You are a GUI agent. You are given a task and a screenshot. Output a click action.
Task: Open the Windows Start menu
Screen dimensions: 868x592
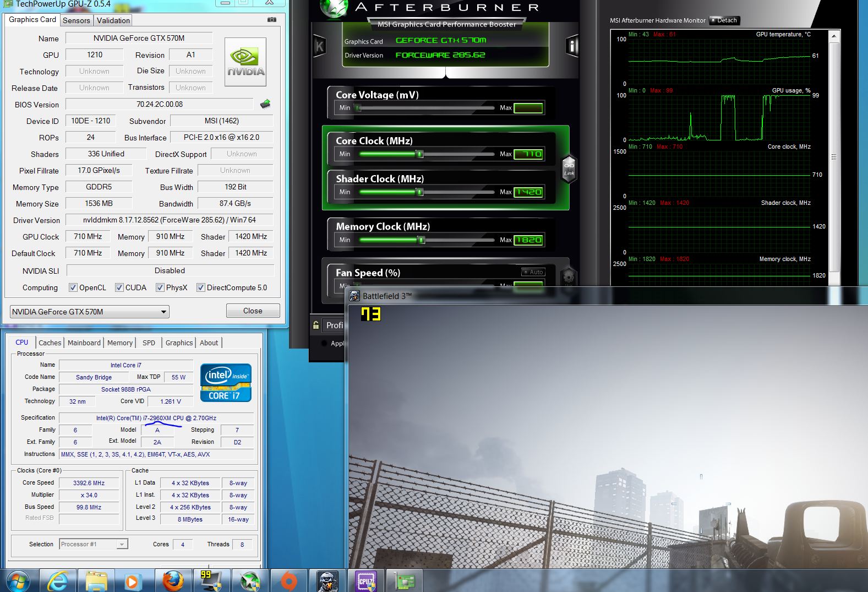tap(18, 581)
